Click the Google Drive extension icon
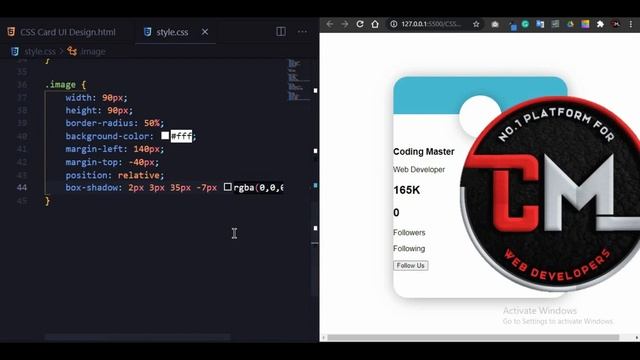640x360 pixels. point(570,24)
